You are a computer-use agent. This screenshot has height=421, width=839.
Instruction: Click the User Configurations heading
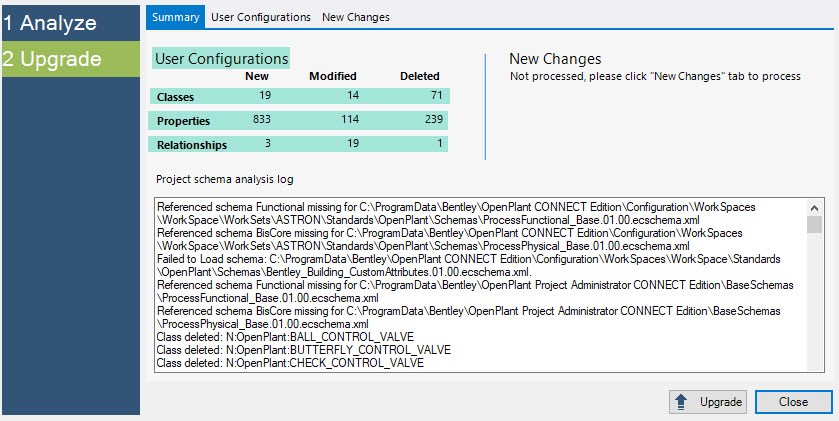click(x=221, y=58)
